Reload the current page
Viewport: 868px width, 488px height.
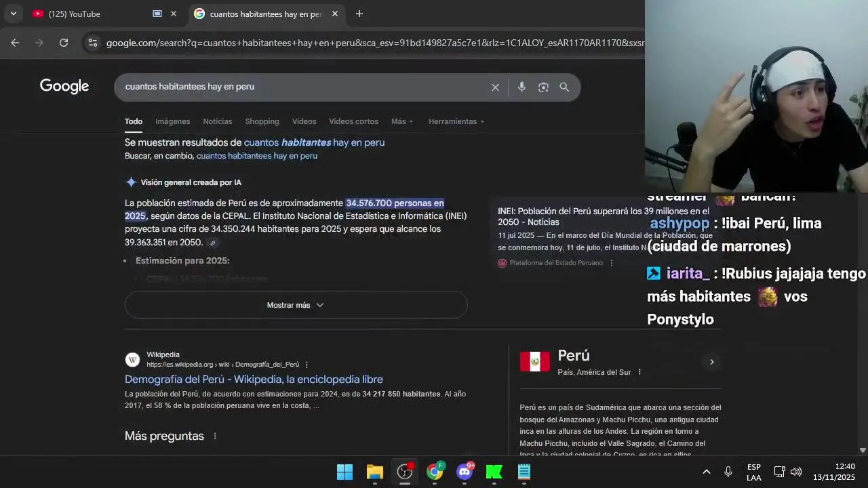64,43
